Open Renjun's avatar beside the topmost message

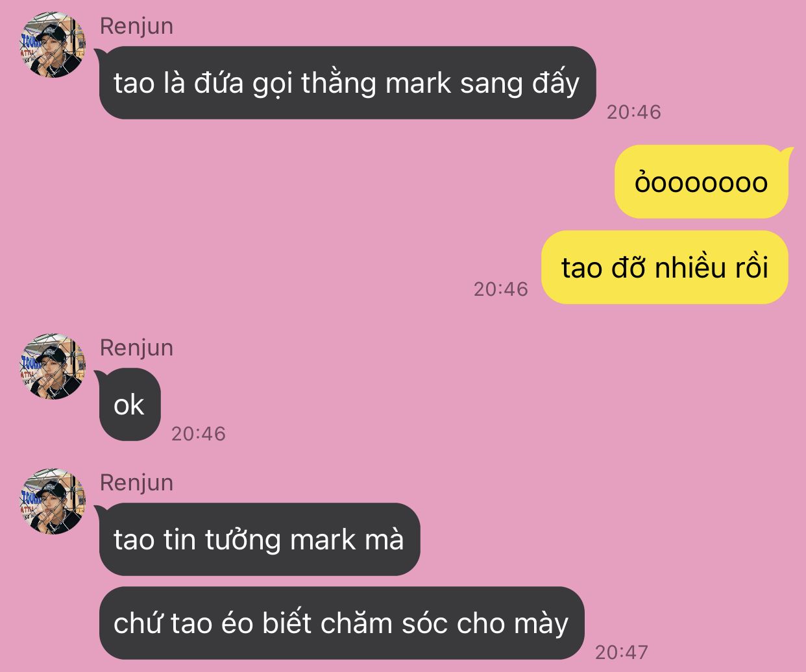pos(53,45)
